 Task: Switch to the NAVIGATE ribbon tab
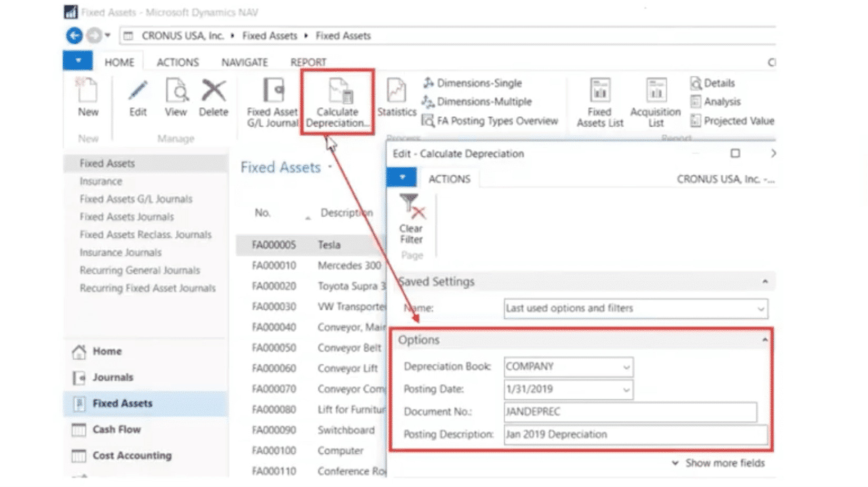(245, 62)
